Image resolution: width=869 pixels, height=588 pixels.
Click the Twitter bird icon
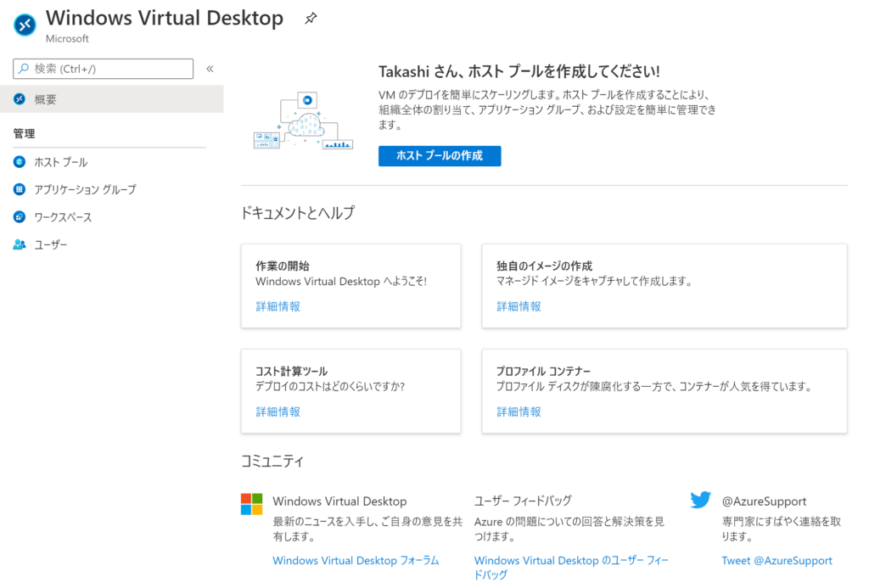point(700,500)
